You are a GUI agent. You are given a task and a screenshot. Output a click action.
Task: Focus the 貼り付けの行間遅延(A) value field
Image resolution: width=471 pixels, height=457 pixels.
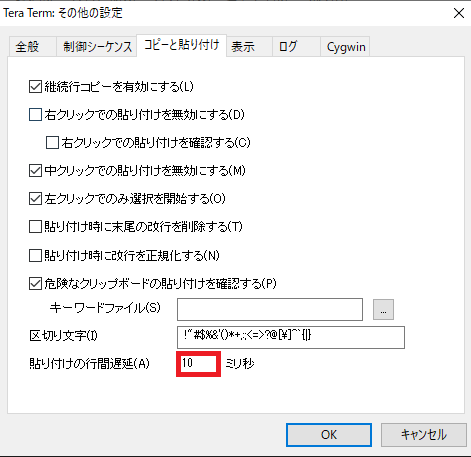click(198, 364)
